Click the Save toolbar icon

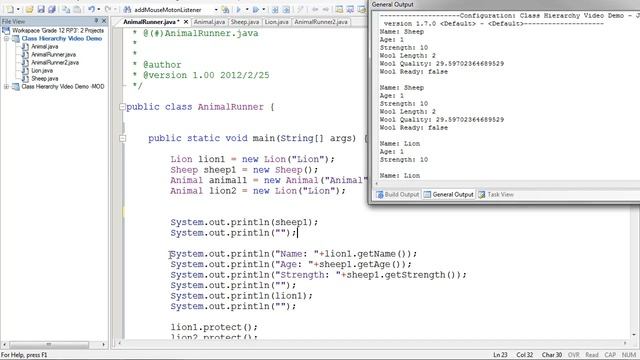coord(41,9)
